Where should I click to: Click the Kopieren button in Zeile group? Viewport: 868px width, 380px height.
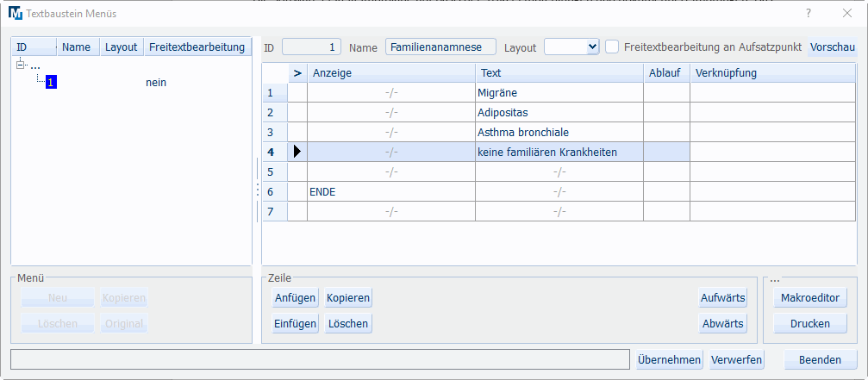tap(348, 297)
